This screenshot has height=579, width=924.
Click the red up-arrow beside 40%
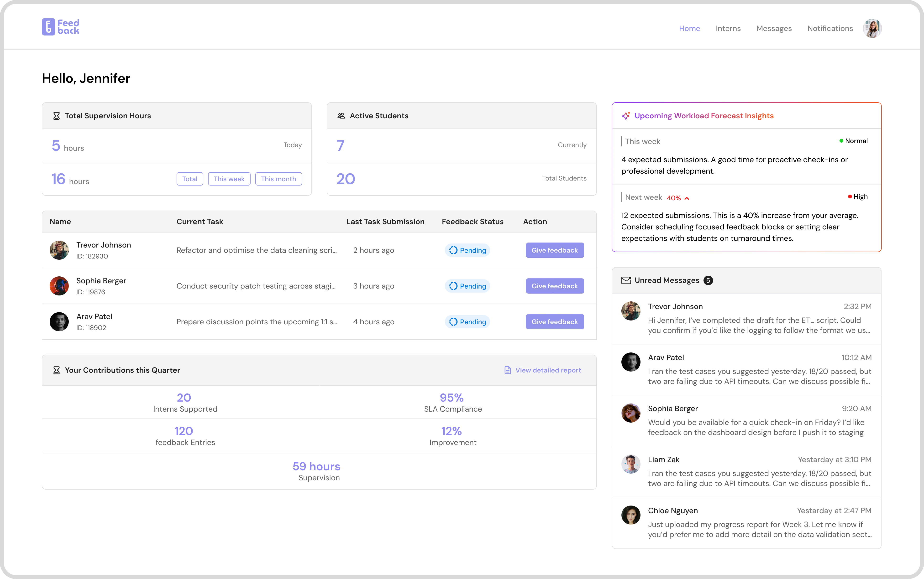[x=687, y=198]
